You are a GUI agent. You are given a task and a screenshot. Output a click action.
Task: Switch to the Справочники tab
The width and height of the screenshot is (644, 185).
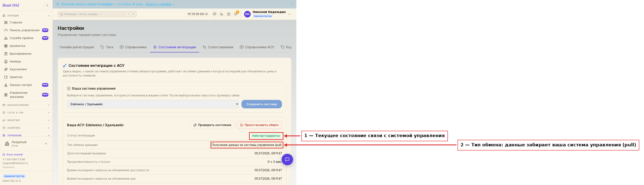pos(133,47)
